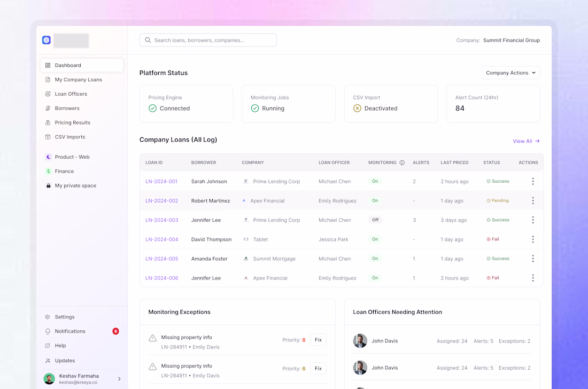Click Fail status of LN-2024-004
The width and height of the screenshot is (588, 389).
click(493, 239)
